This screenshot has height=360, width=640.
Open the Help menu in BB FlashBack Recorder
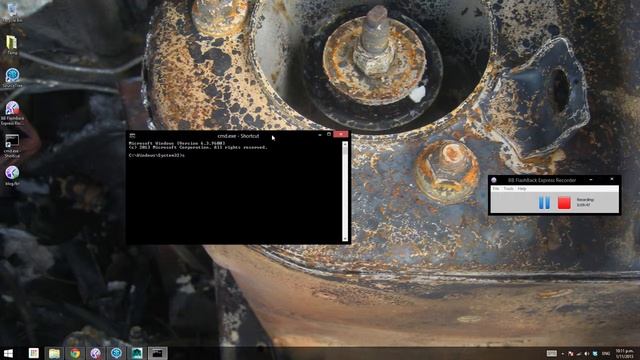pos(522,189)
